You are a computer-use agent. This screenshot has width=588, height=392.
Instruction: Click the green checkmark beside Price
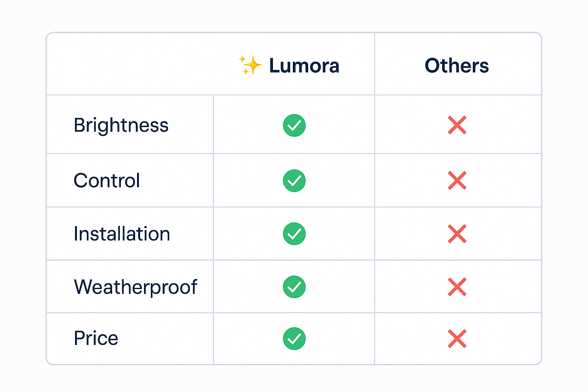[294, 338]
